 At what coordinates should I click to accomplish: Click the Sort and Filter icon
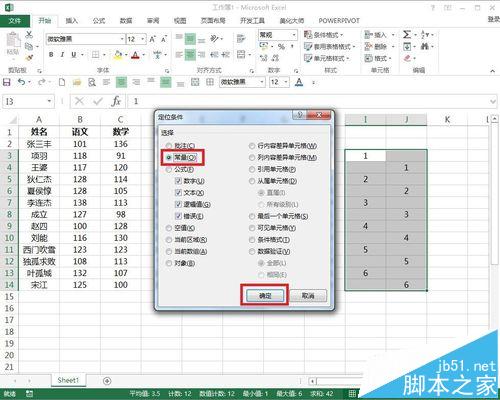coord(424,34)
